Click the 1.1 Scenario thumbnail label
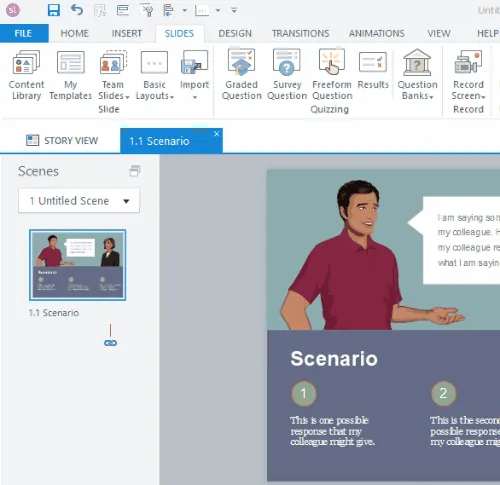The image size is (500, 485). click(54, 313)
